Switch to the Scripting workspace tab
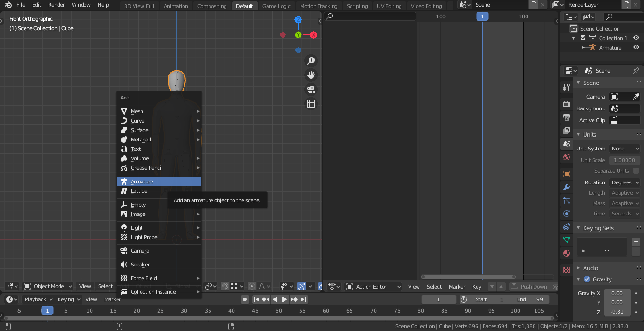The width and height of the screenshot is (644, 331). pos(357,6)
